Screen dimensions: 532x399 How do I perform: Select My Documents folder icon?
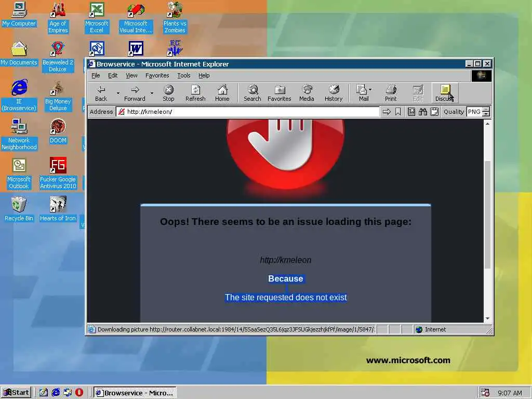tap(19, 54)
